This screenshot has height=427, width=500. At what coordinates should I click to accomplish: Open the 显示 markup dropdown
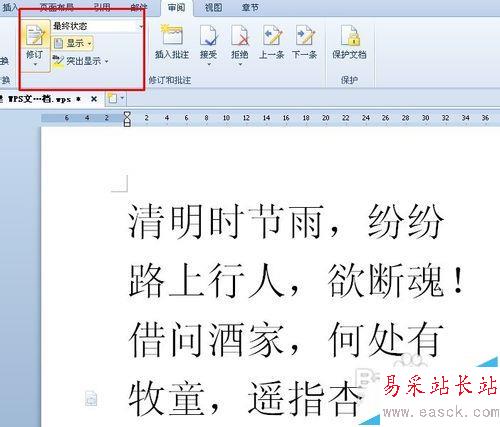73,43
